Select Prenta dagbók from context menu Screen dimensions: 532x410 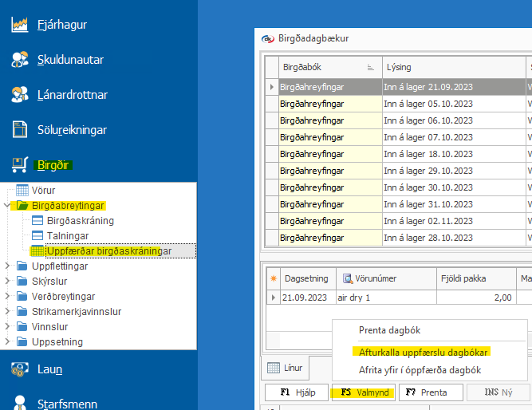click(x=389, y=330)
